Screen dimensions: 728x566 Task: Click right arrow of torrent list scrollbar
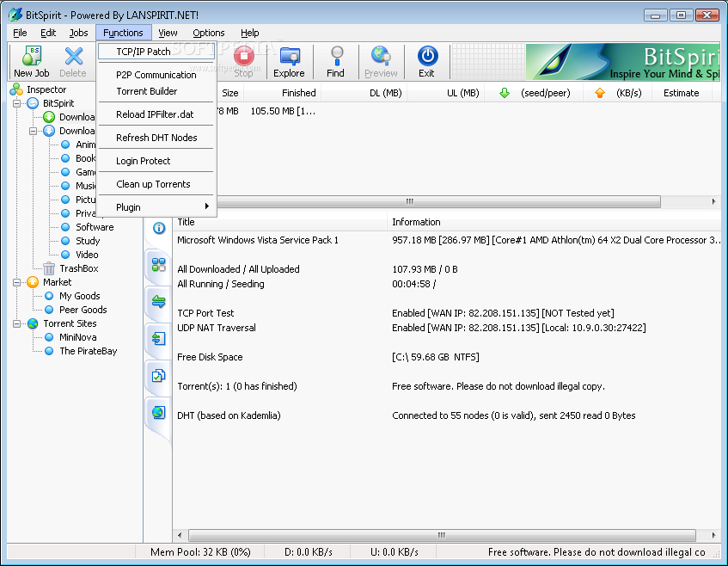coord(713,201)
